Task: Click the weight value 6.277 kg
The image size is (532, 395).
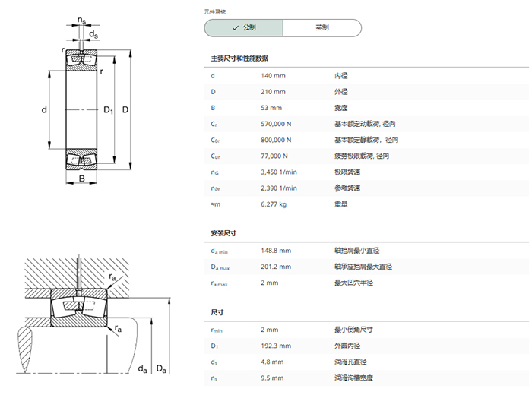Action: pyautogui.click(x=274, y=204)
